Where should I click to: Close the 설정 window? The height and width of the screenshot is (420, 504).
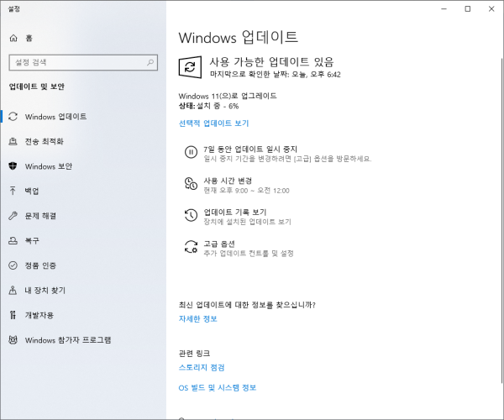[491, 8]
